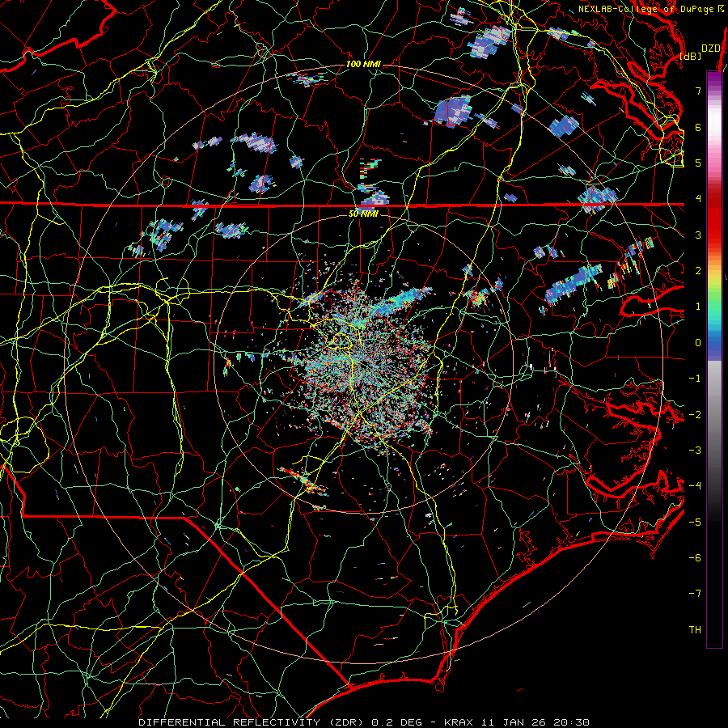Click the "0.2 DEG" elevation in caption
The height and width of the screenshot is (728, 728).
click(396, 722)
